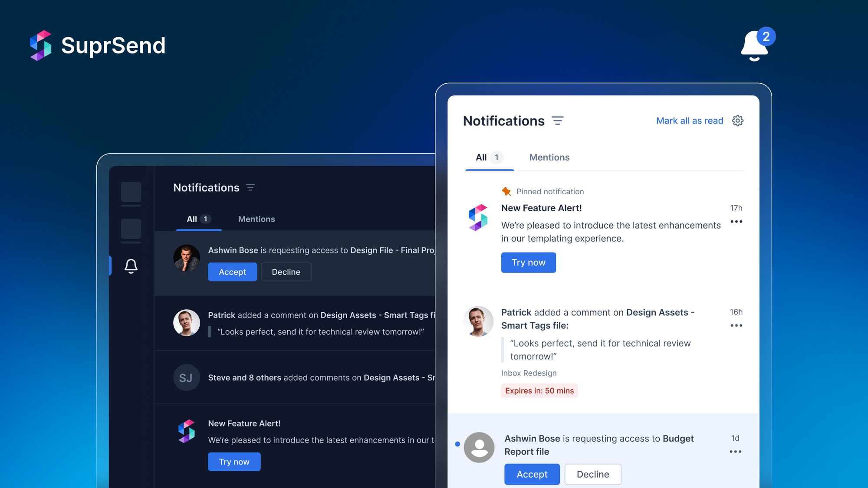Click second placeholder square in dark sidebar
Image resolution: width=868 pixels, height=488 pixels.
click(131, 229)
